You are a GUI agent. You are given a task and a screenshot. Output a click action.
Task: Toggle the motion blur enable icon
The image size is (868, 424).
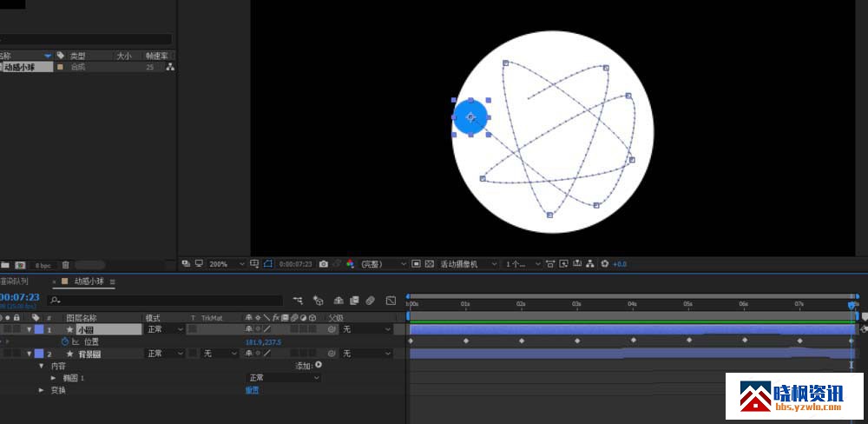click(x=370, y=301)
